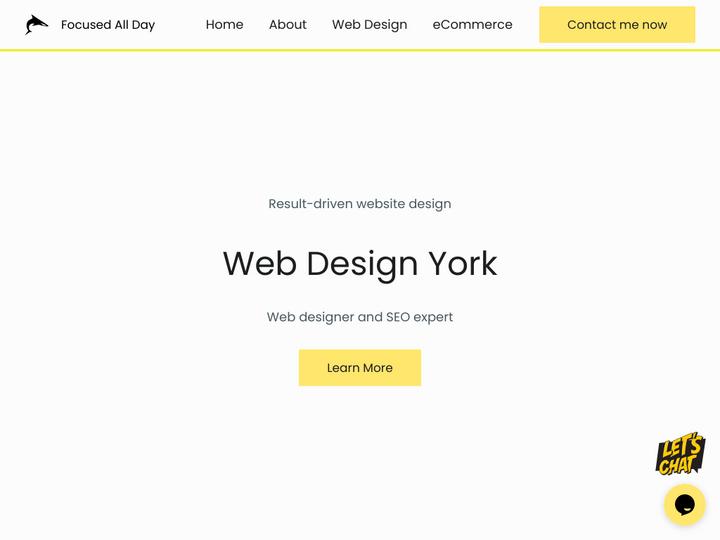
Task: Click the word SEO in the subtitle
Action: (398, 317)
